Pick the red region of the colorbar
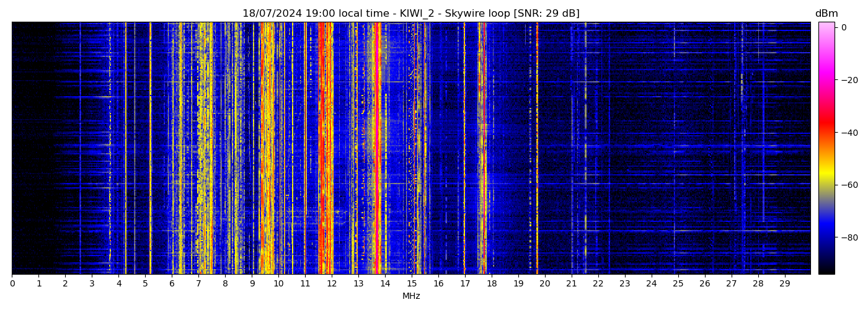 click(x=826, y=124)
